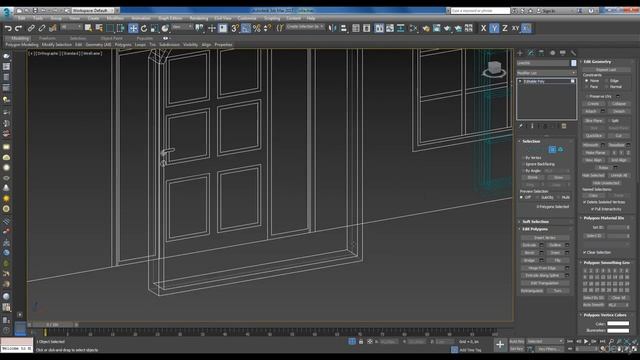Click the Mirror tool icon
The height and width of the screenshot is (360, 640).
(333, 28)
